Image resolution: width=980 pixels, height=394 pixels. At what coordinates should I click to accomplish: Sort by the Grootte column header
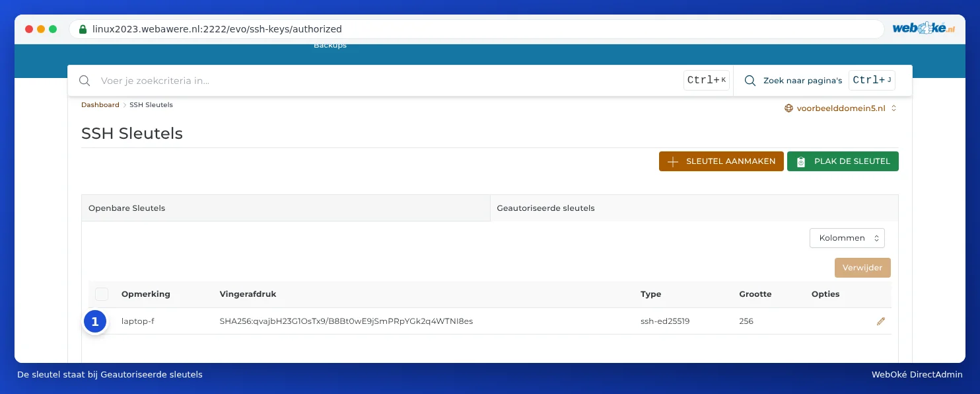[755, 294]
